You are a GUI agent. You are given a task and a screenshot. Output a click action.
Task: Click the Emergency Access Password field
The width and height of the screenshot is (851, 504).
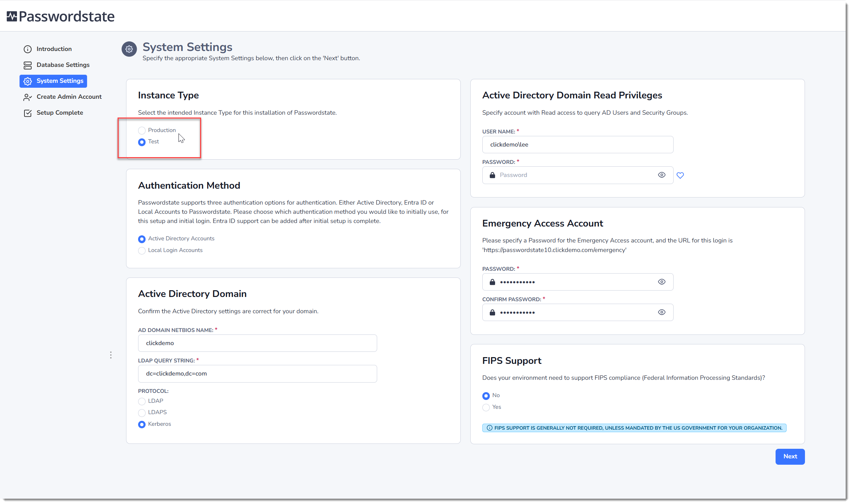[x=577, y=282]
